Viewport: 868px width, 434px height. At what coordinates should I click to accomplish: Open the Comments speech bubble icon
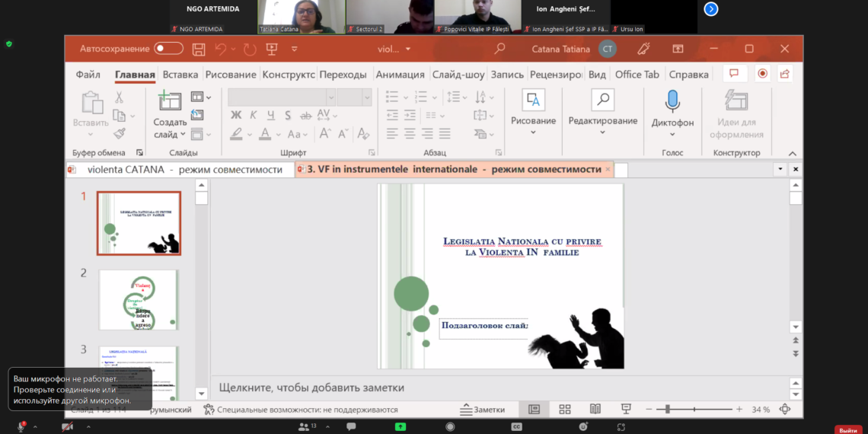tap(735, 74)
